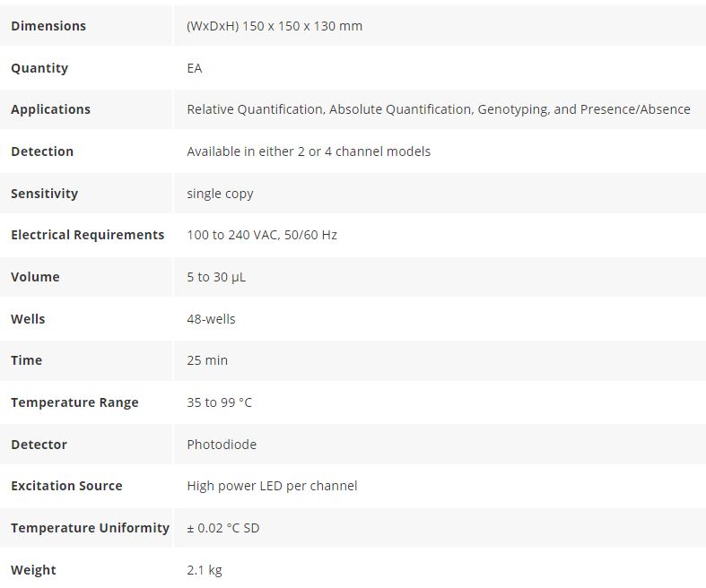706x588 pixels.
Task: Select the single copy value
Action: pyautogui.click(x=220, y=194)
